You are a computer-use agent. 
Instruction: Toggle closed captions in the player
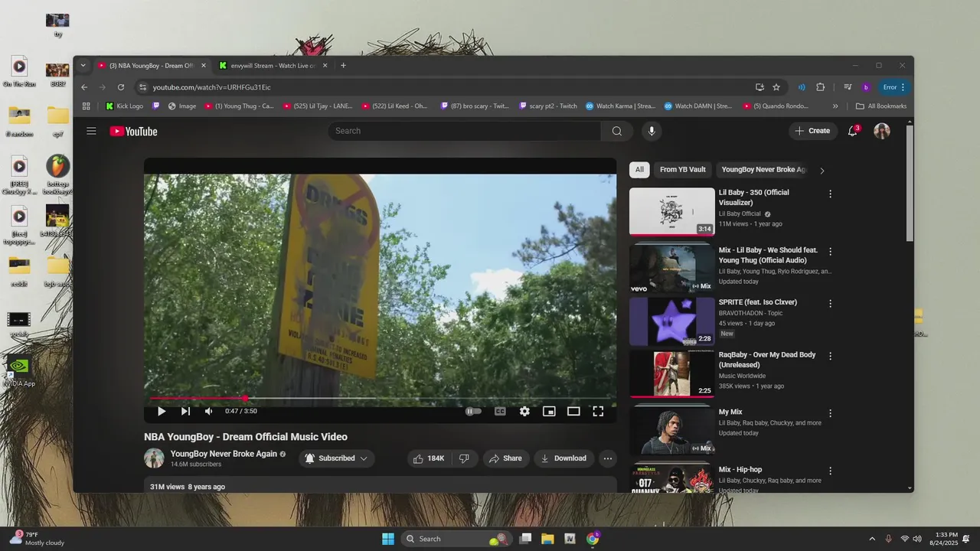pos(500,411)
